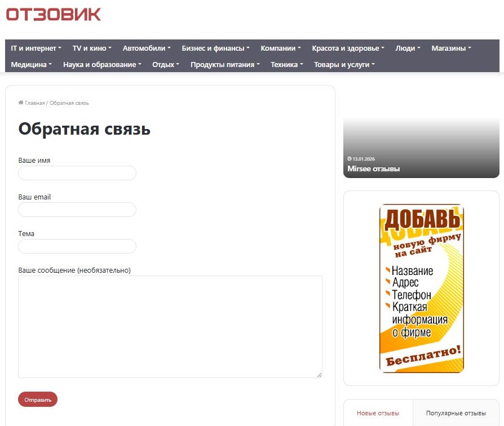Select the Новые отзывы tab
504x426 pixels.
point(378,413)
